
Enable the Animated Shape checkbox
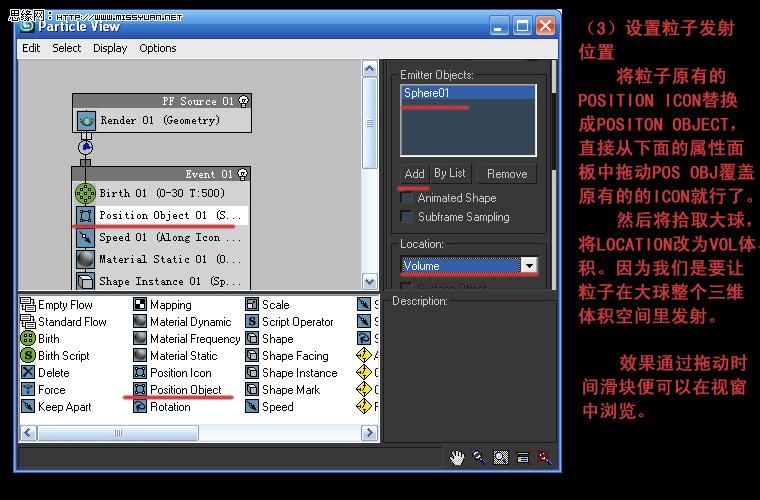point(406,198)
